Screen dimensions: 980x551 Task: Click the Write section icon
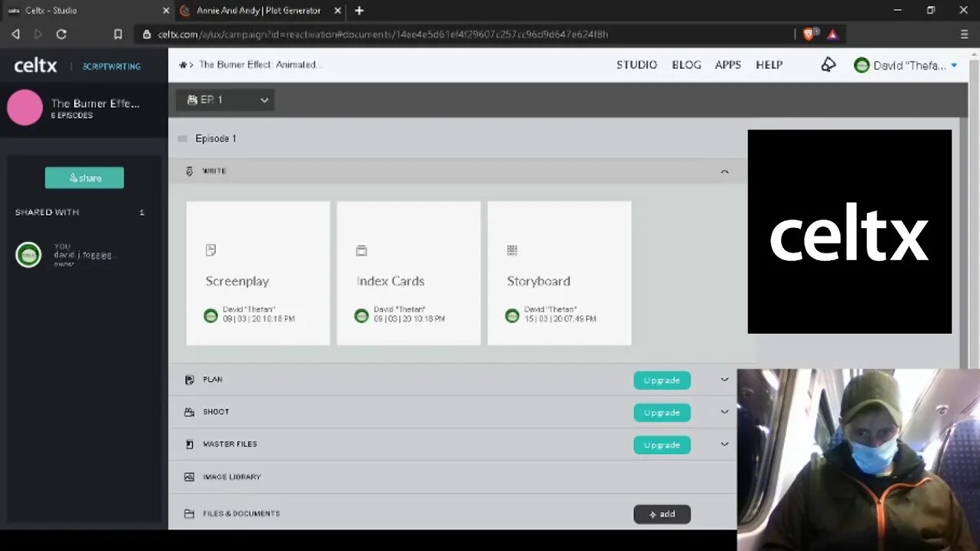click(189, 171)
